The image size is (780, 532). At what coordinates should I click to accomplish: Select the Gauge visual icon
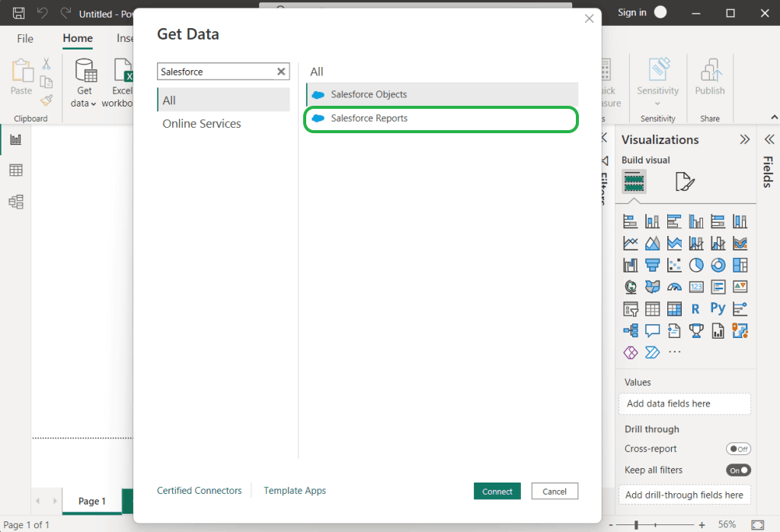tap(674, 287)
